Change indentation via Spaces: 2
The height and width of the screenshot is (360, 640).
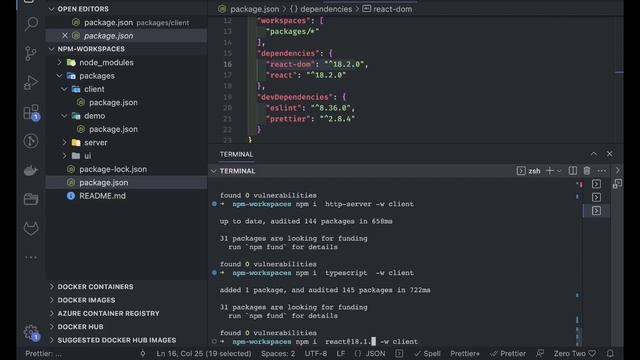pos(278,353)
